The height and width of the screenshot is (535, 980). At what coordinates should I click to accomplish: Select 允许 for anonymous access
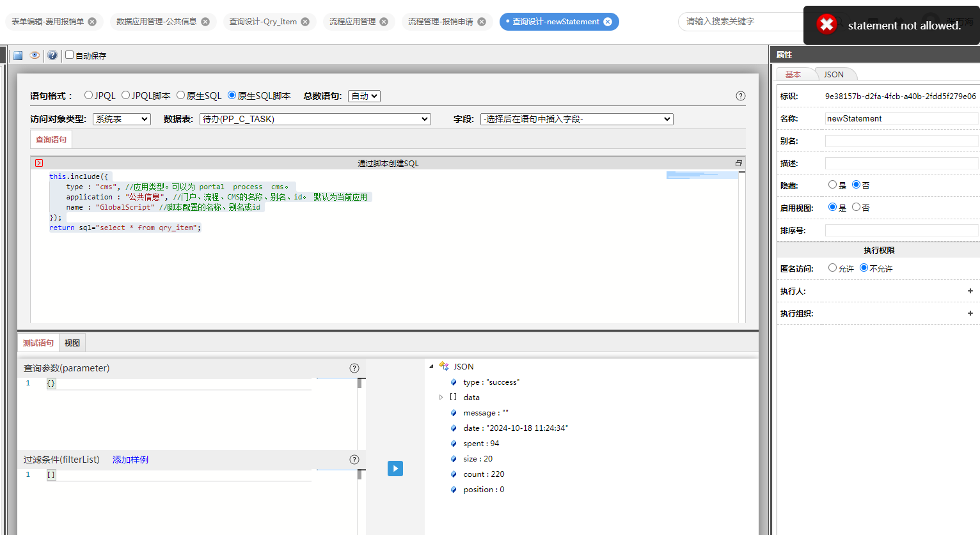click(x=832, y=268)
